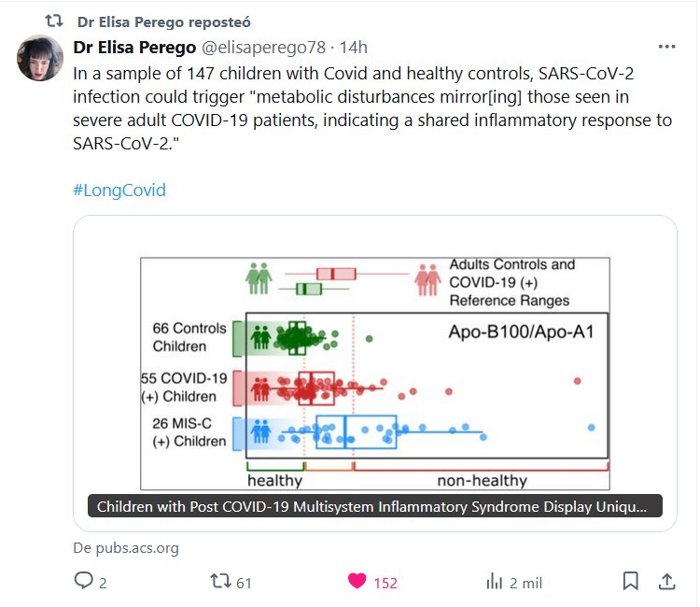The width and height of the screenshot is (700, 607).
Task: Click the repost icon above the post
Action: click(55, 21)
